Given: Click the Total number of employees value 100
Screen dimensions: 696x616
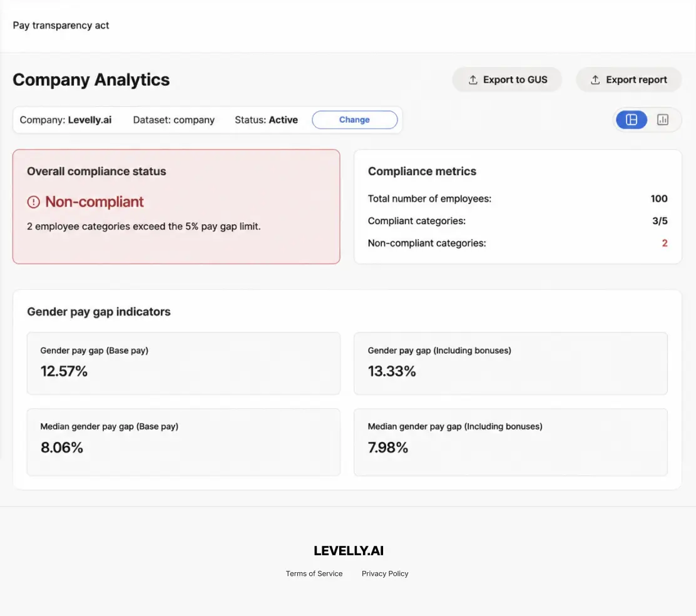Looking at the screenshot, I should 658,199.
